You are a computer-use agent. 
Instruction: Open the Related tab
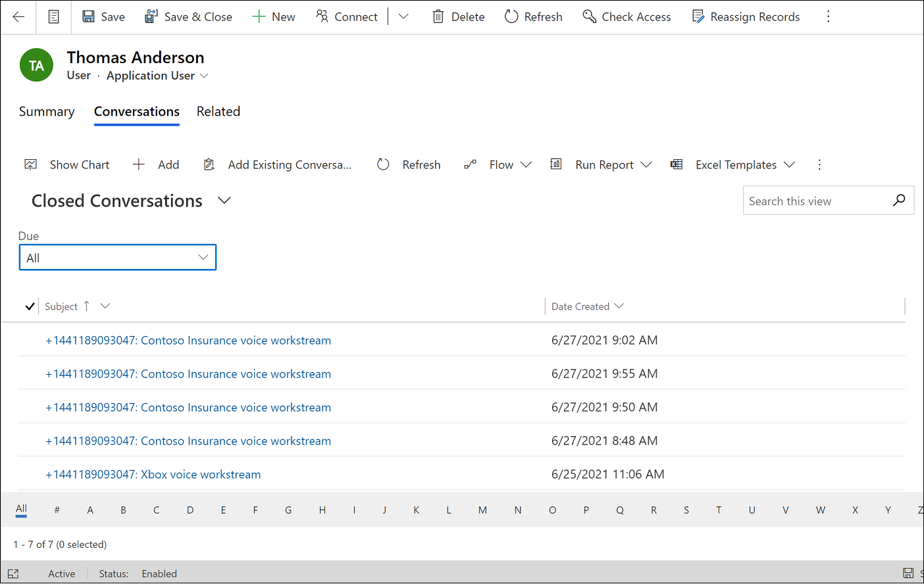point(218,111)
